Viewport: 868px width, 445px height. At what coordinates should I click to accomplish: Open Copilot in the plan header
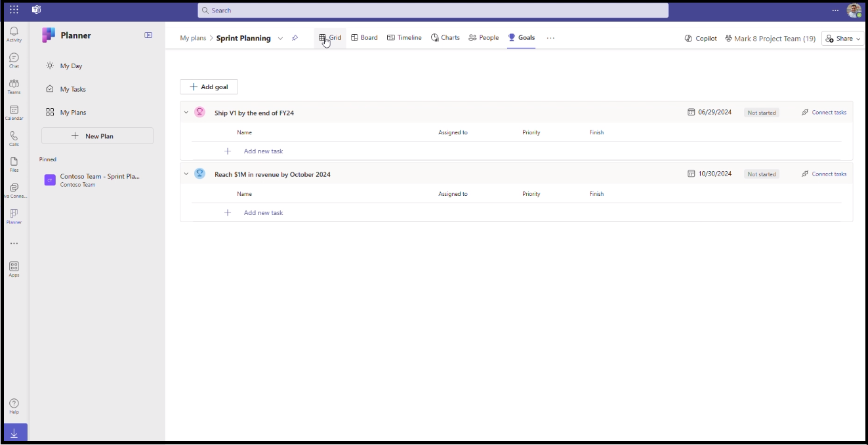pos(700,39)
